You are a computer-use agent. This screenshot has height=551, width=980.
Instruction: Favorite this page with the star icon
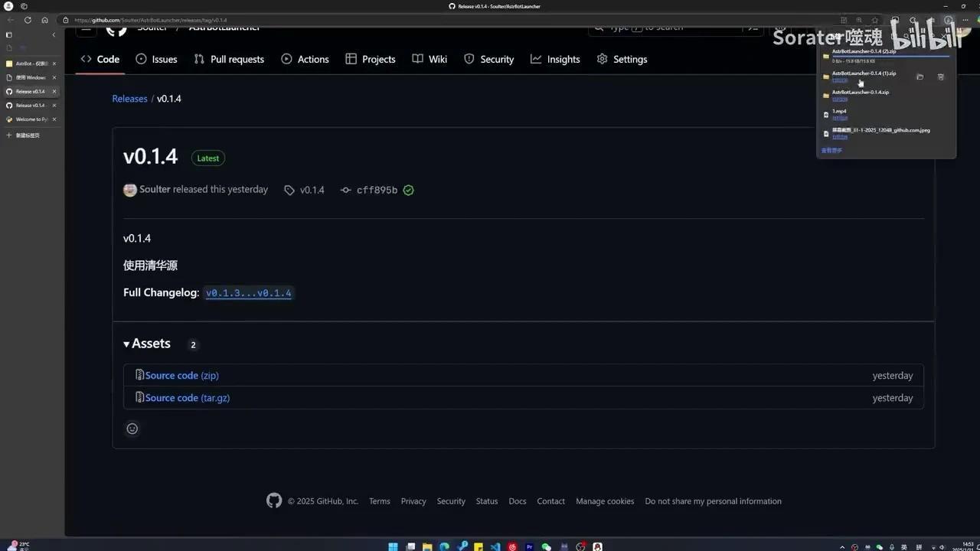pyautogui.click(x=875, y=20)
